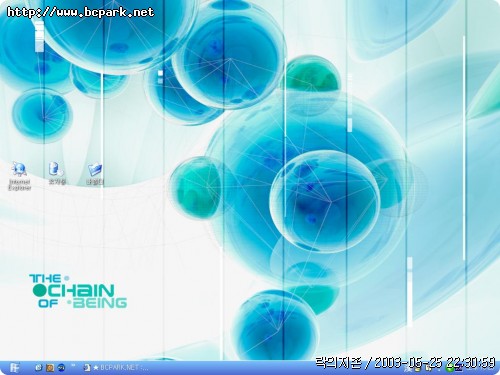Click the green round system tray icon
Screen dimensions: 500x375
[450, 369]
